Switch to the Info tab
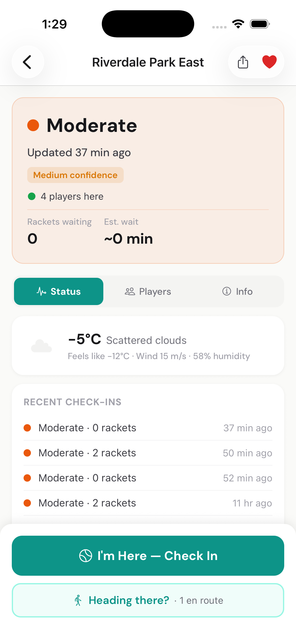 237,292
